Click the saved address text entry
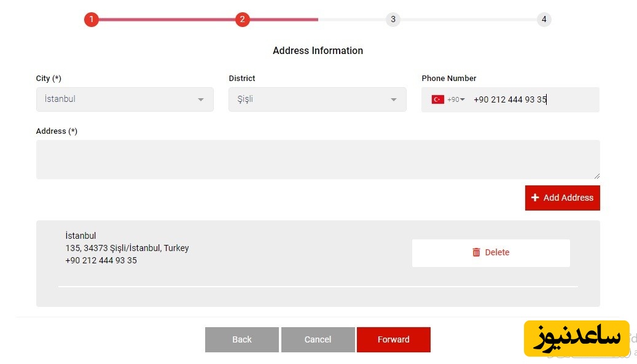637x364 pixels. [127, 248]
